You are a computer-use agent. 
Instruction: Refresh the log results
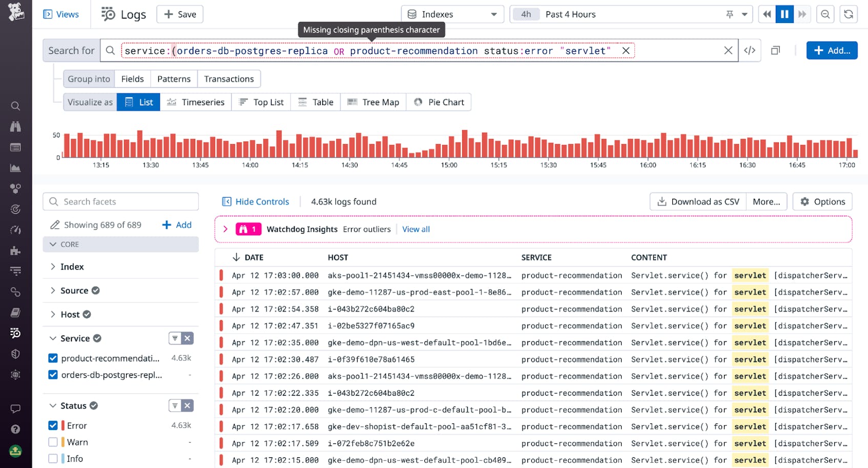coord(849,14)
